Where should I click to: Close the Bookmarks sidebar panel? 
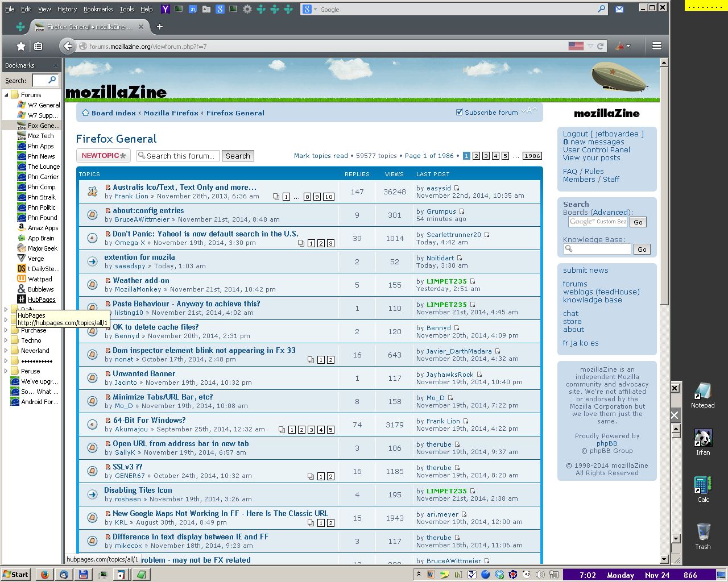(x=56, y=65)
